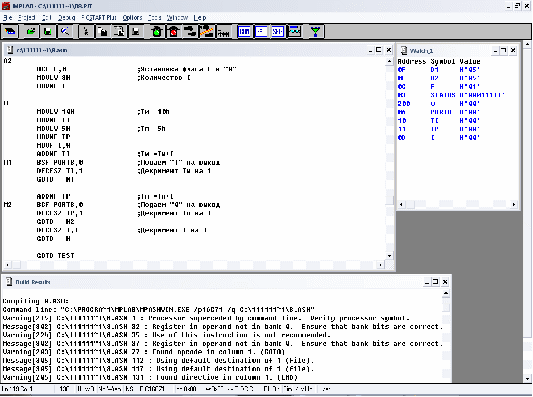Halt program with red traffic light icon

174,32
